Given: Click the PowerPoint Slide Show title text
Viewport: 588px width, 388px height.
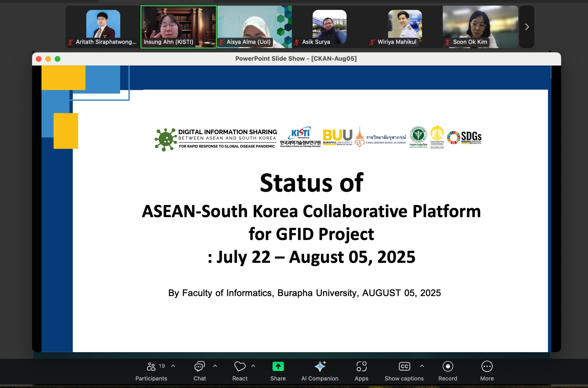Looking at the screenshot, I should 296,59.
